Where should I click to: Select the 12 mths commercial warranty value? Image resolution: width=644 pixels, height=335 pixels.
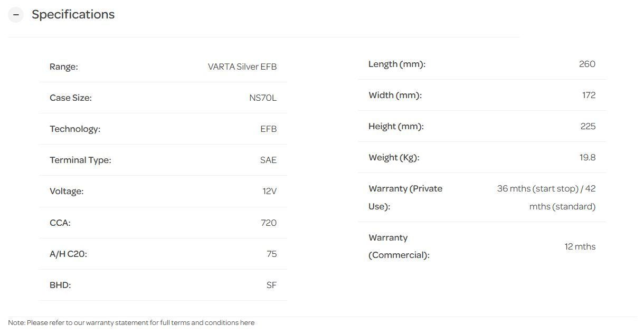click(580, 246)
